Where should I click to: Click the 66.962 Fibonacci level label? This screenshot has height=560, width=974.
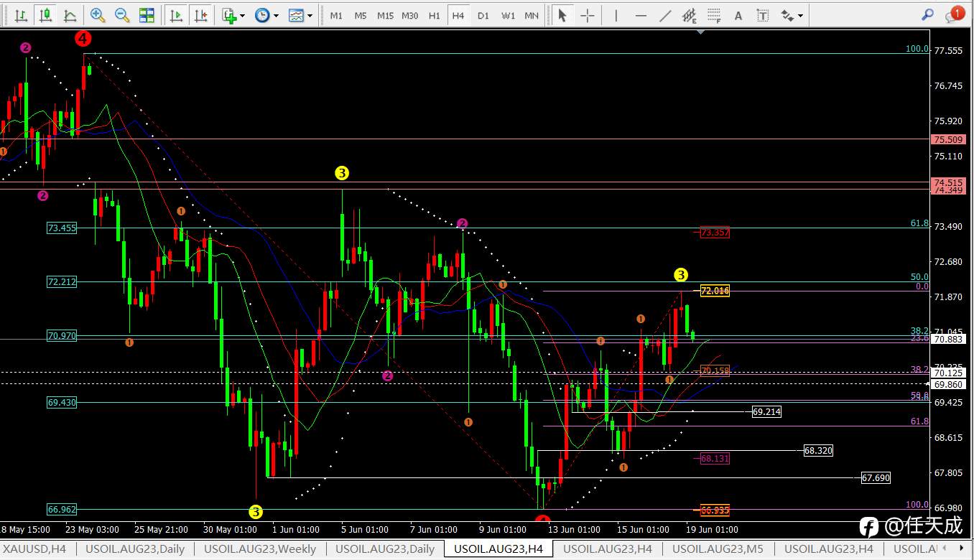click(x=62, y=510)
